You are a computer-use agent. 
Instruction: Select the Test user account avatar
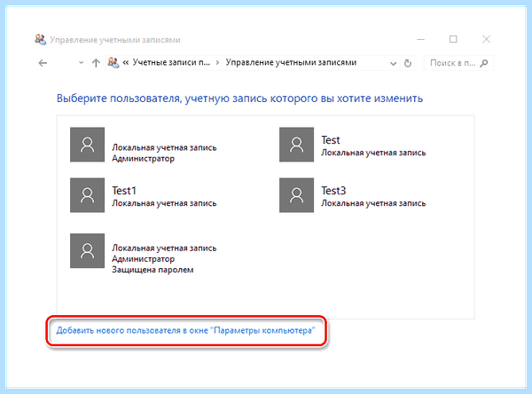tap(296, 145)
